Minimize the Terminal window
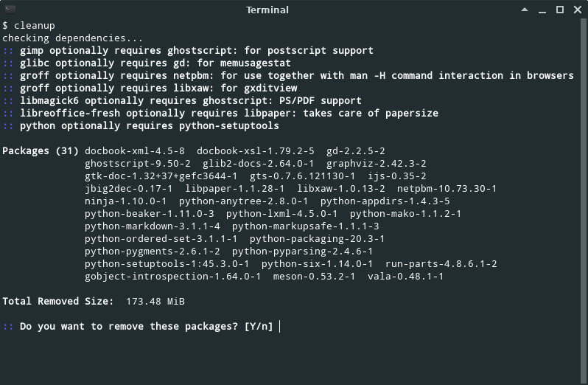Image resolution: width=588 pixels, height=385 pixels. [542, 10]
